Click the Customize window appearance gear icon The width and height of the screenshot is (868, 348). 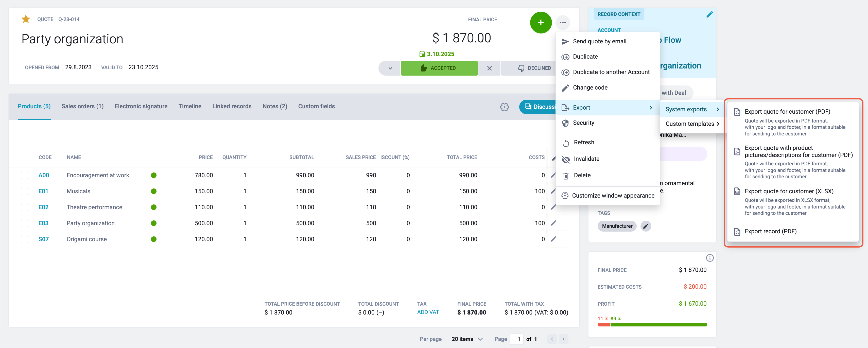pyautogui.click(x=565, y=196)
